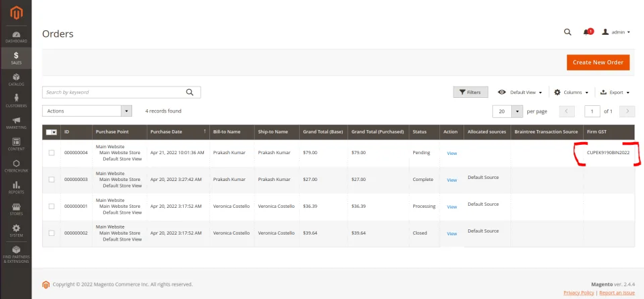Open the Content sidebar menu
644x299 pixels.
tap(16, 144)
